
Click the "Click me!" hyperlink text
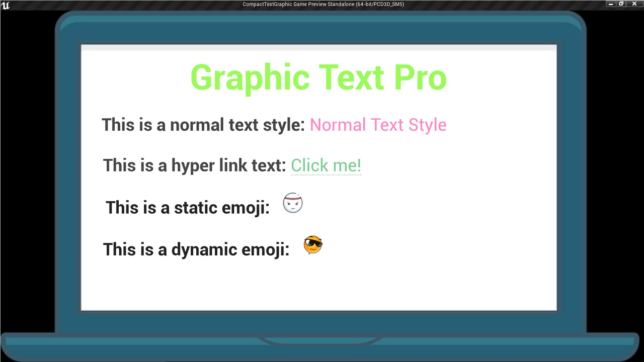326,165
